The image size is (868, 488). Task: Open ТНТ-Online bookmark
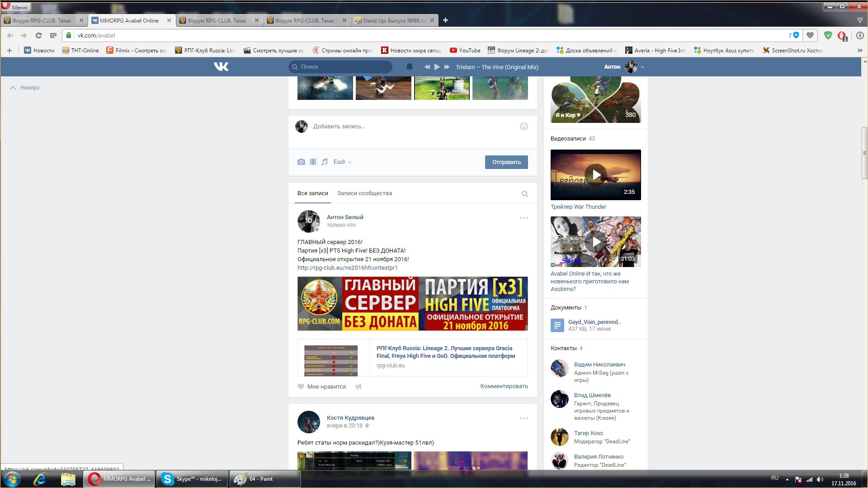(80, 51)
